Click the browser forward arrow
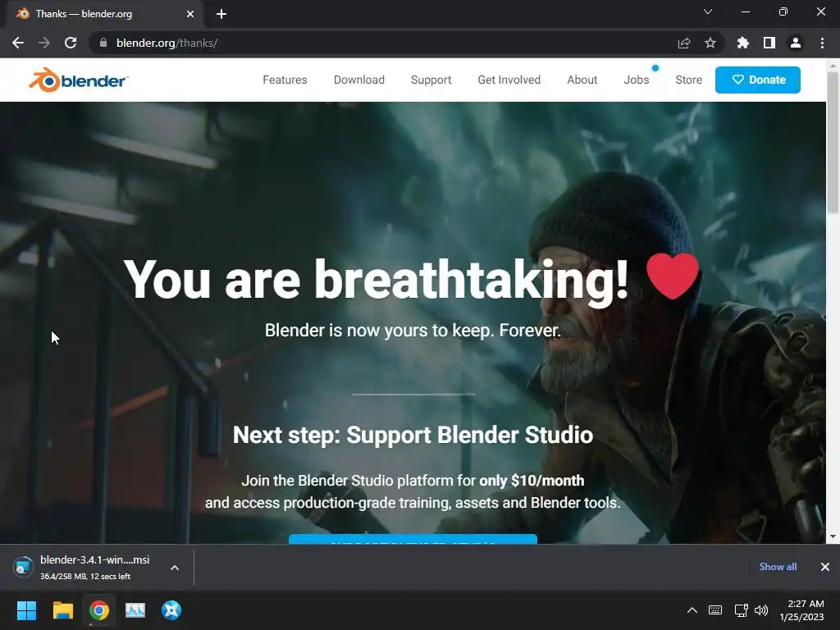This screenshot has width=840, height=630. (x=44, y=43)
